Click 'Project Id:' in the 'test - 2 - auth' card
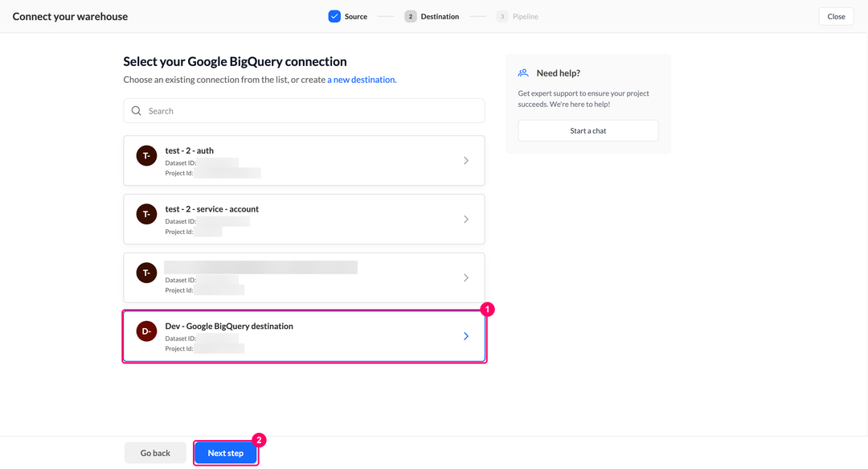 point(178,173)
